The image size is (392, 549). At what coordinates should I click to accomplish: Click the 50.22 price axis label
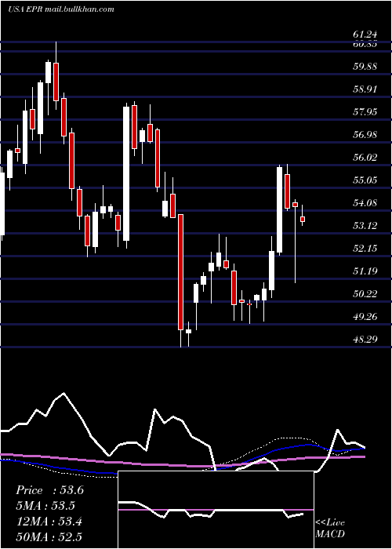365,293
